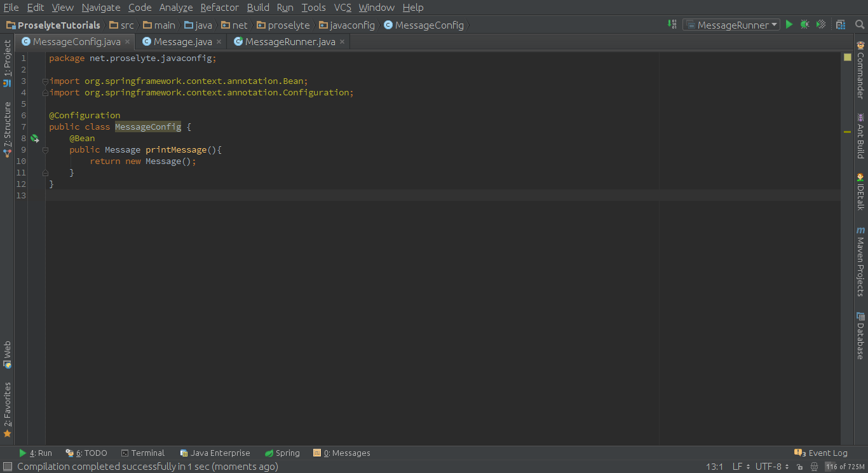Open the IDEtalk side panel
Image resolution: width=868 pixels, height=473 pixels.
point(860,191)
